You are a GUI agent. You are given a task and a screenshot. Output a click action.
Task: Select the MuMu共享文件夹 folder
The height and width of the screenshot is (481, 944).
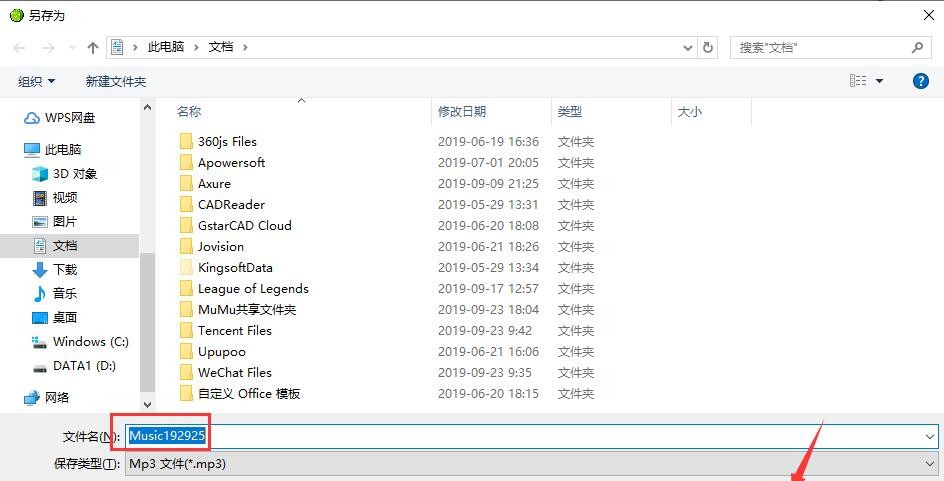click(x=247, y=309)
